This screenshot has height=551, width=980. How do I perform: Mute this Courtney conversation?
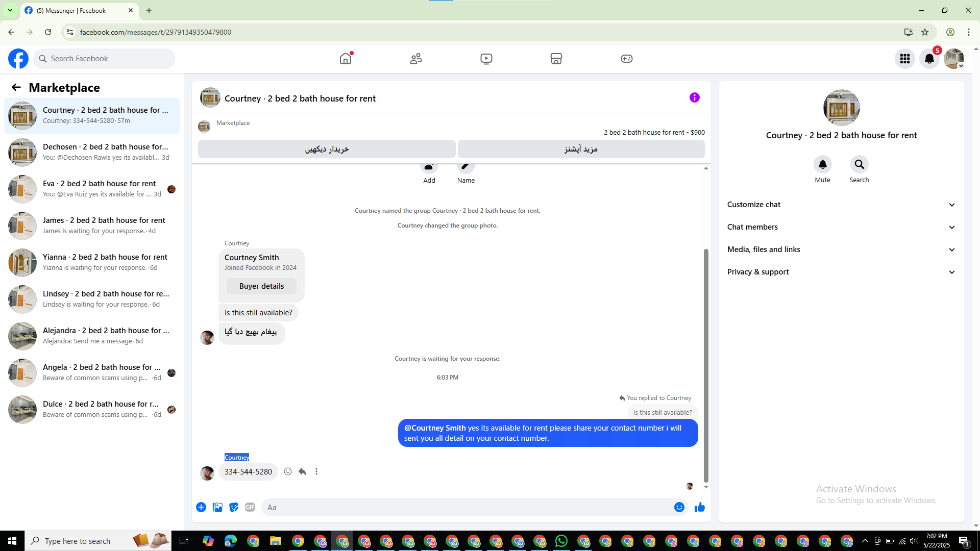pyautogui.click(x=822, y=164)
